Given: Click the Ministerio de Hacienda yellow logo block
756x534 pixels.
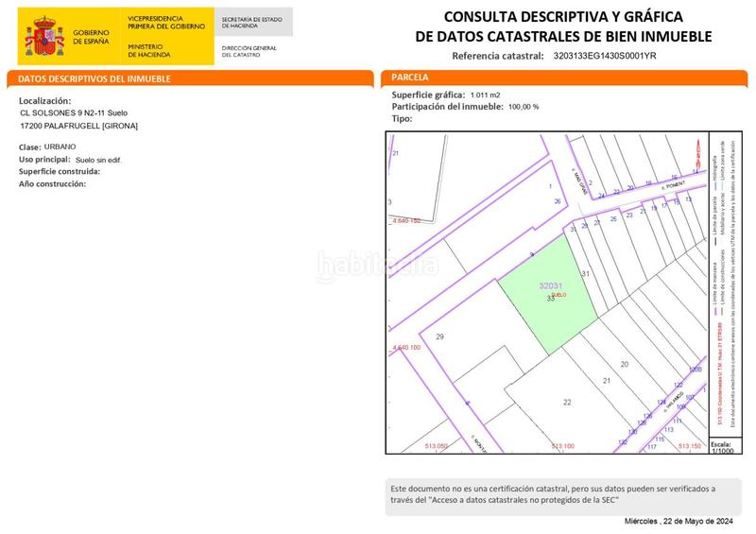Looking at the screenshot, I should coord(163,36).
